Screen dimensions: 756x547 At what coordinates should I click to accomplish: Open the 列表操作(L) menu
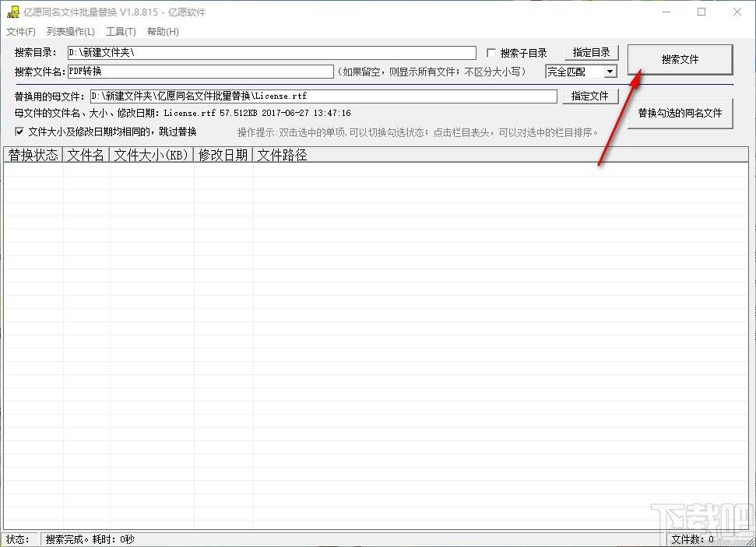70,32
